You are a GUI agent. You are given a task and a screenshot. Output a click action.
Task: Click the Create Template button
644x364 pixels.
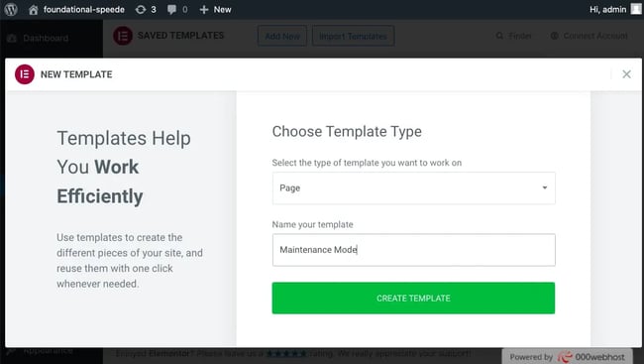[413, 298]
